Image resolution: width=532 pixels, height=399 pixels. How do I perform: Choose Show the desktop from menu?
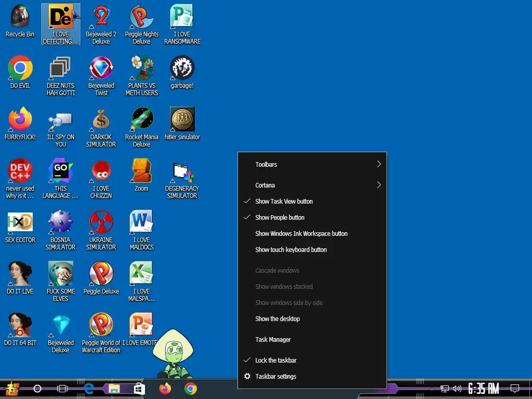[312, 319]
